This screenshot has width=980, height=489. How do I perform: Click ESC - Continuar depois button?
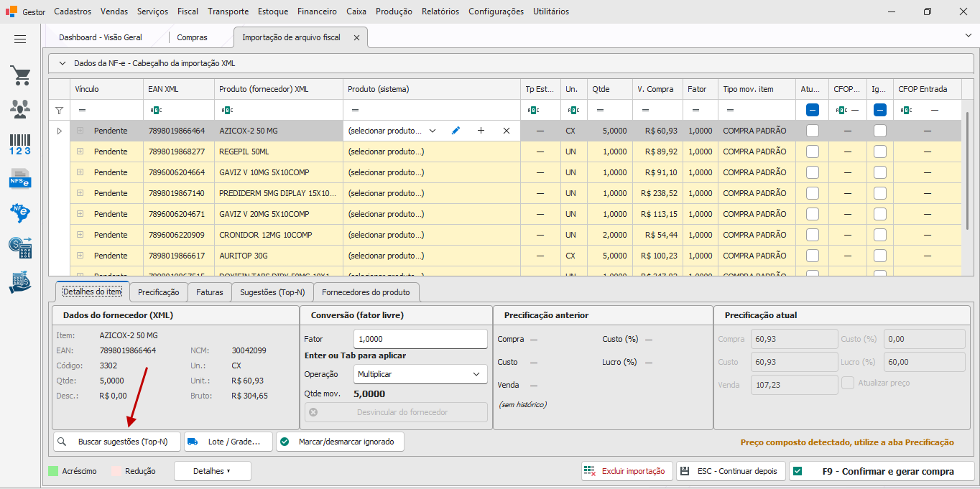pos(731,471)
